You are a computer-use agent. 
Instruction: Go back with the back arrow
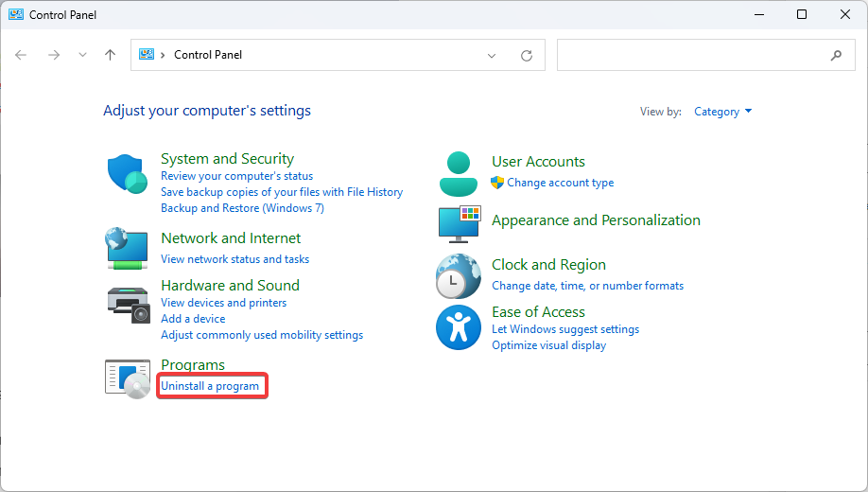pos(21,55)
